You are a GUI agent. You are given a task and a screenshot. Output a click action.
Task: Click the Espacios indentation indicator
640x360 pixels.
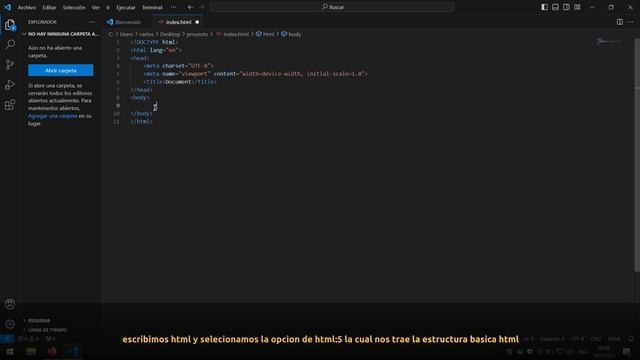(x=552, y=339)
